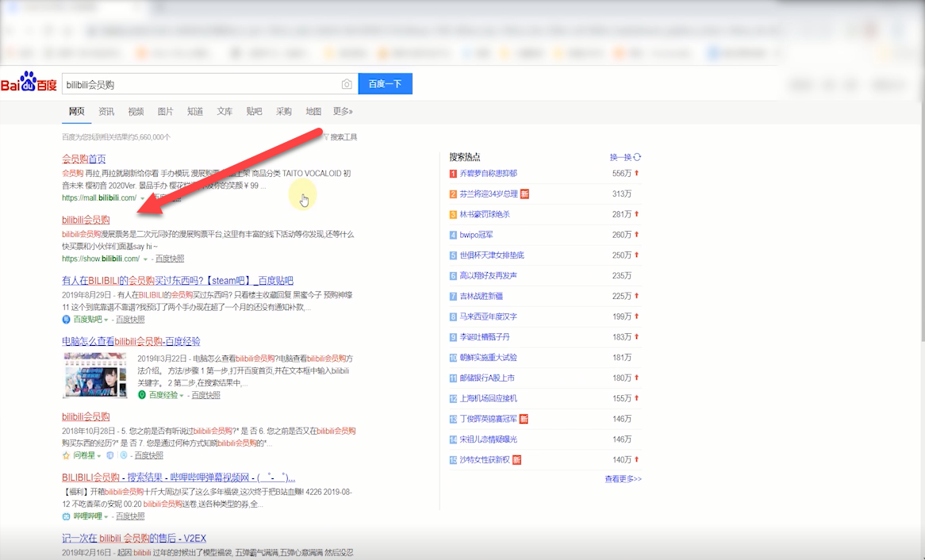Screen dimensions: 925x560
Task: Expand the 问卷星 source dropdown arrow
Action: point(99,456)
